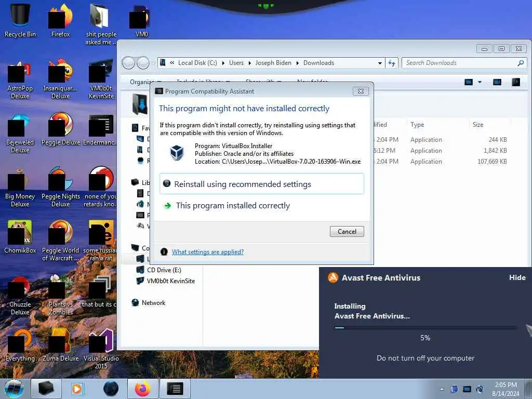
Task: Choose Reinstall using recommended settings
Action: pos(262,184)
